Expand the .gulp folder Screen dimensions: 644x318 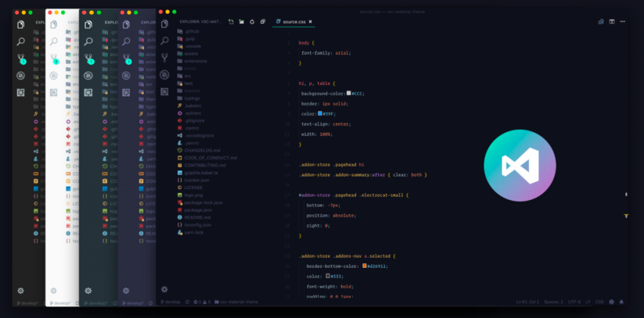pyautogui.click(x=186, y=39)
